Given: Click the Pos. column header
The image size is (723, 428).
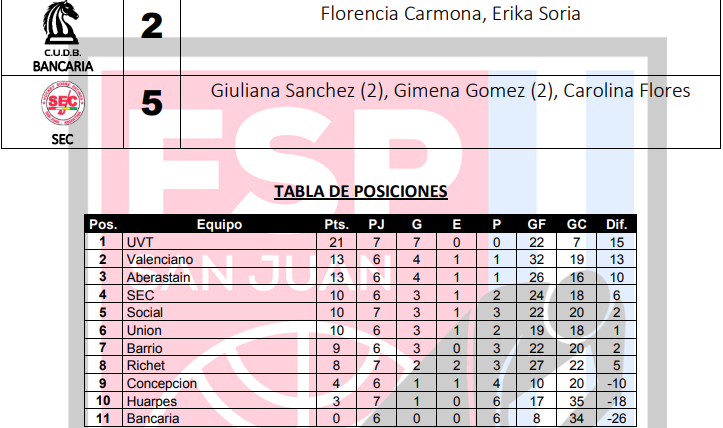Looking at the screenshot, I should (102, 224).
